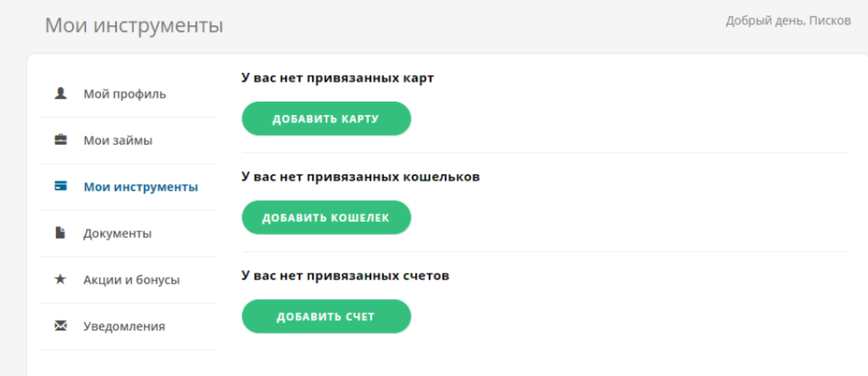Open the Уведомления menu item
Image resolution: width=868 pixels, height=376 pixels.
124,326
